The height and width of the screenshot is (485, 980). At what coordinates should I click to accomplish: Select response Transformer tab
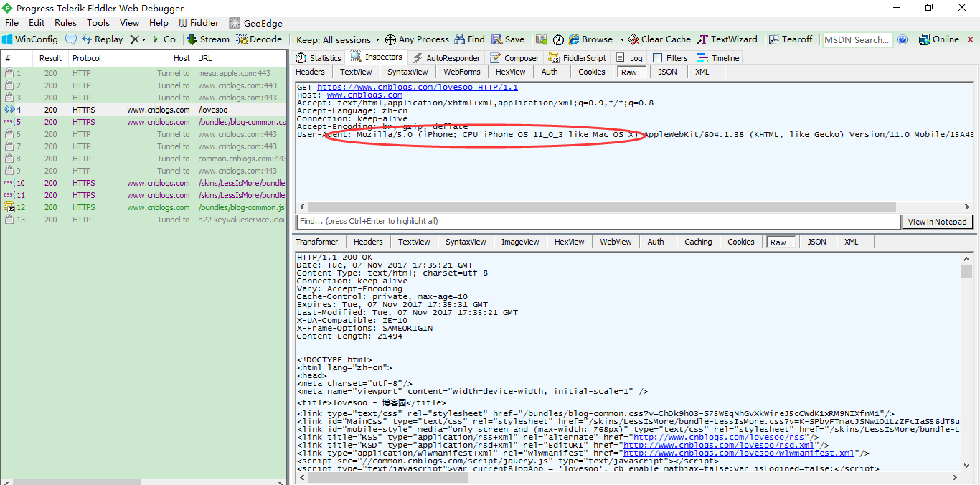(317, 242)
